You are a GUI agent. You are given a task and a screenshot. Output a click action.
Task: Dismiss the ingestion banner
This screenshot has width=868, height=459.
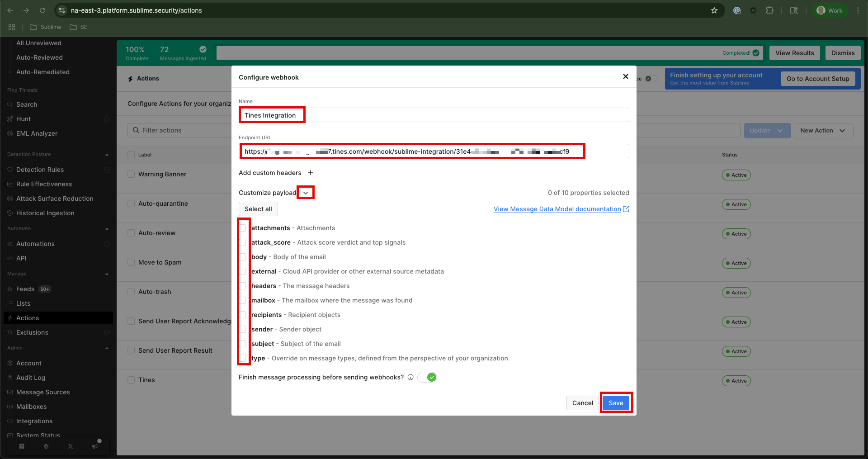tap(843, 53)
